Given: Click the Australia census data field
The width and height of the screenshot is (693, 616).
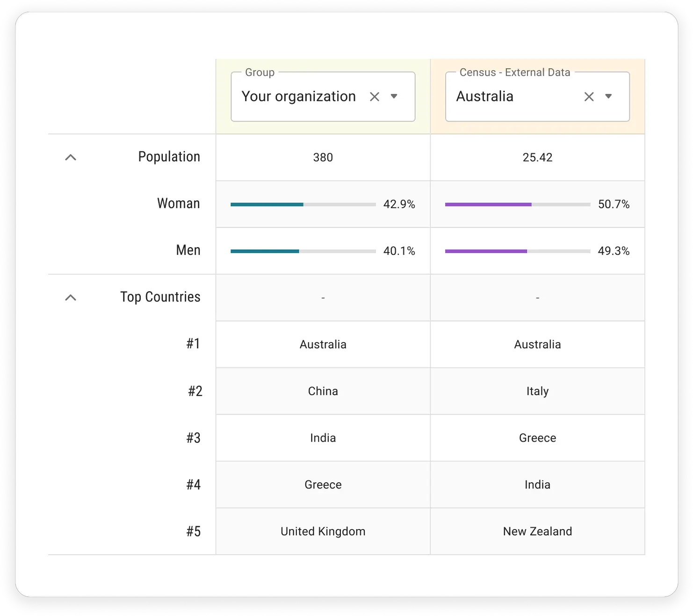Looking at the screenshot, I should point(537,97).
